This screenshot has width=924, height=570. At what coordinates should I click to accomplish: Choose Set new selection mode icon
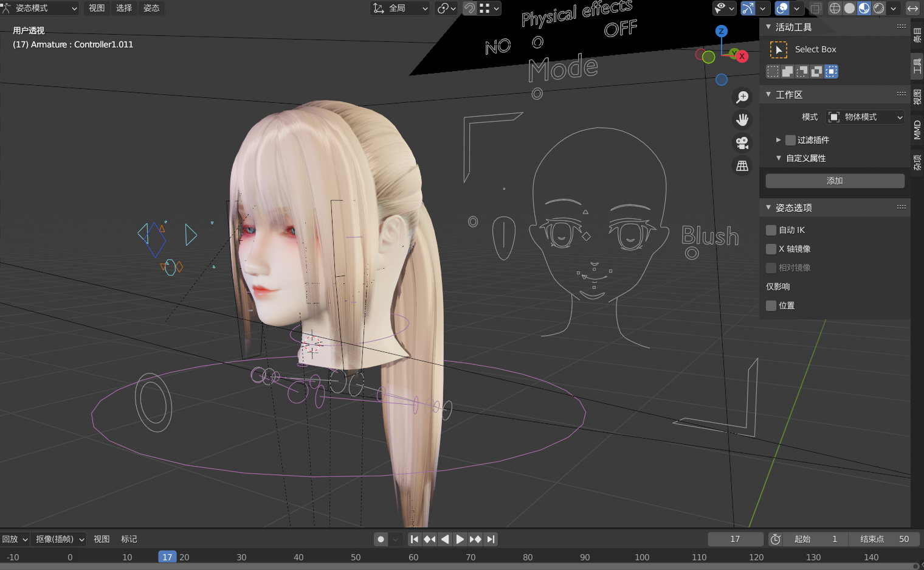click(773, 71)
